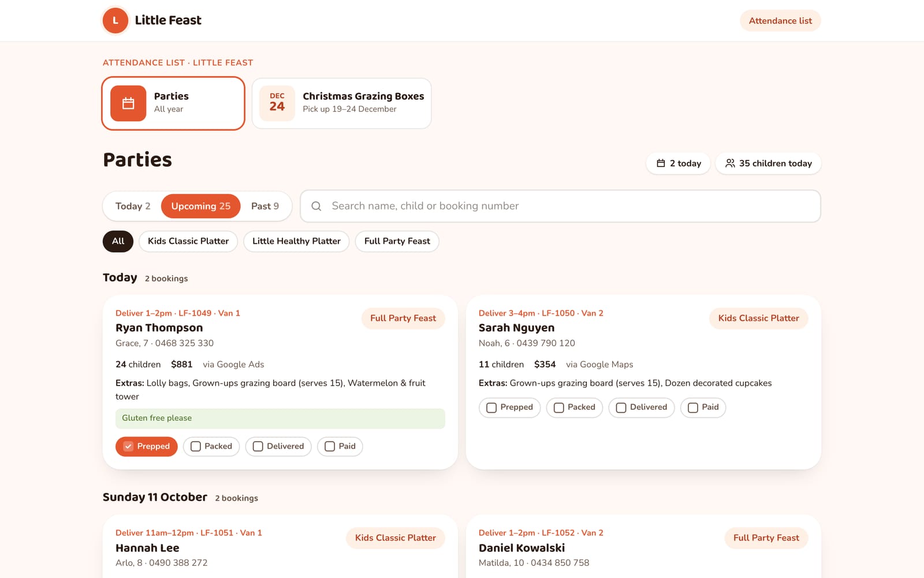Screen dimensions: 924x578
Task: Click the search name or booking field
Action: [x=560, y=206]
